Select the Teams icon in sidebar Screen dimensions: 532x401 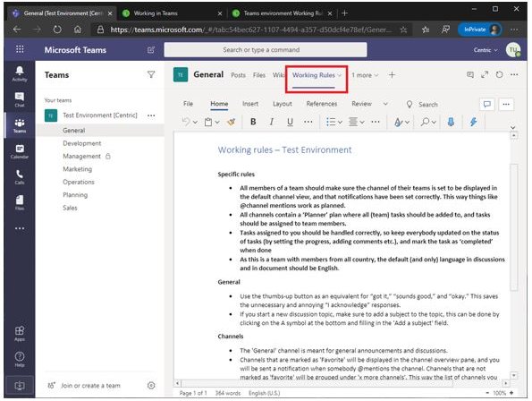[20, 125]
